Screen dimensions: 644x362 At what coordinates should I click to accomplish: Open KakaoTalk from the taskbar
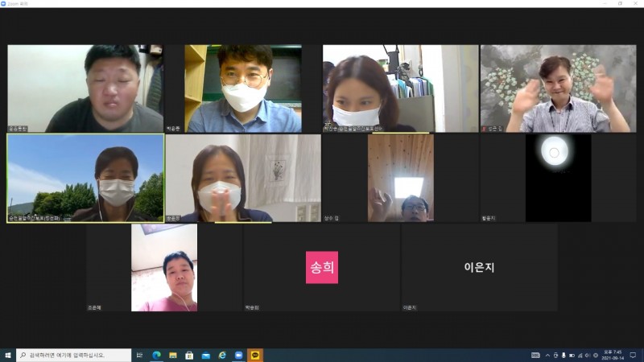(255, 355)
